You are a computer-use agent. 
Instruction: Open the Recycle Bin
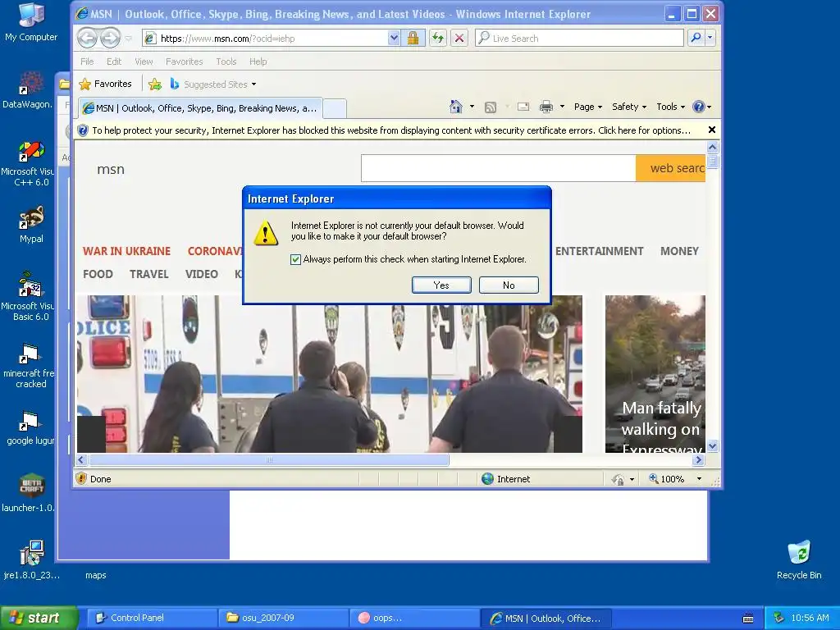pos(799,560)
